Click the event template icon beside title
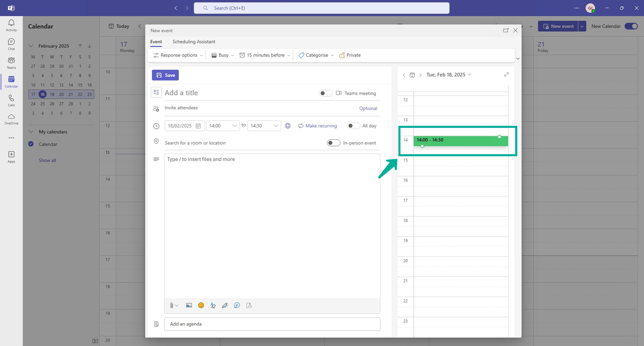Image resolution: width=644 pixels, height=346 pixels. [x=156, y=92]
